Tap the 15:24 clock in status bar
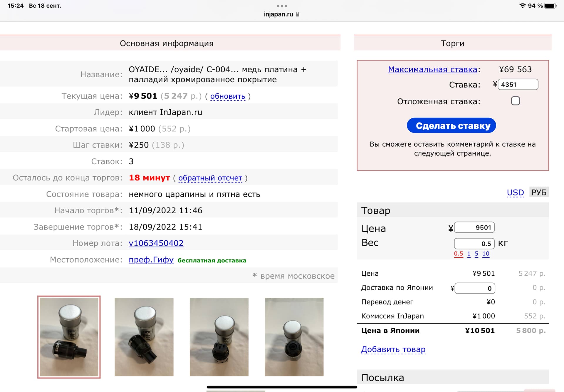This screenshot has width=564, height=392. click(x=16, y=6)
